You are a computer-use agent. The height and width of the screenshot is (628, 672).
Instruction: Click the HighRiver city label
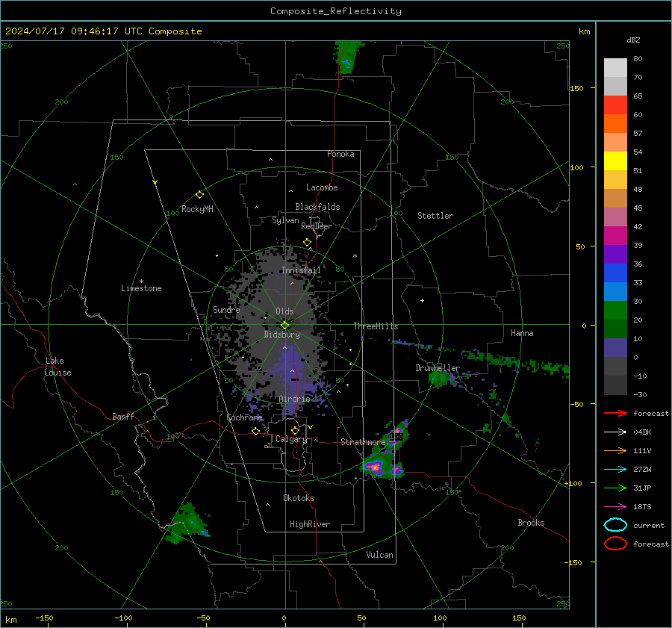click(310, 524)
